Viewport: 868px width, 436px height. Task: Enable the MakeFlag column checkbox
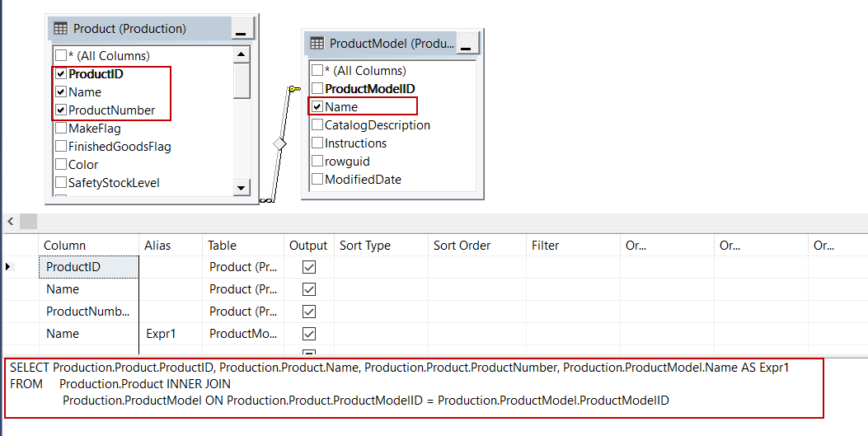coord(61,129)
